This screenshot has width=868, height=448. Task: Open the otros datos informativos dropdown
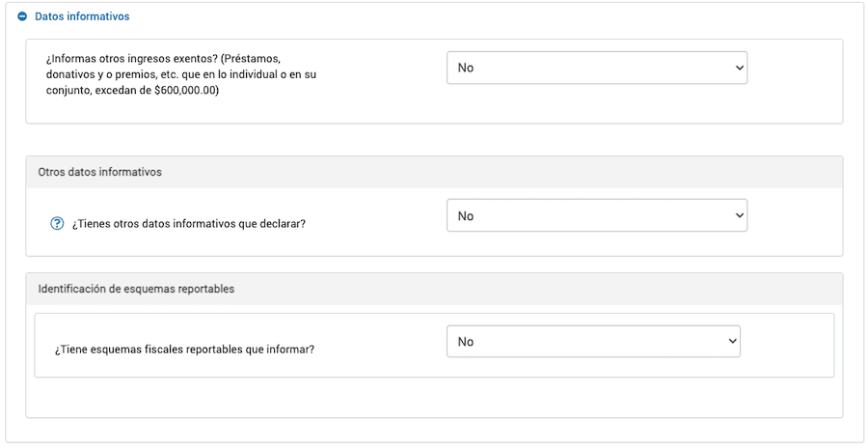[596, 215]
